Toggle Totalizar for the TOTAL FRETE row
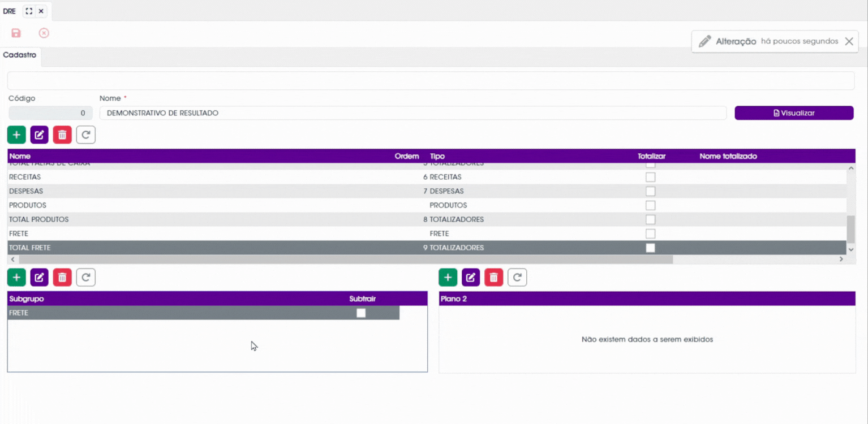Image resolution: width=868 pixels, height=424 pixels. pyautogui.click(x=650, y=248)
